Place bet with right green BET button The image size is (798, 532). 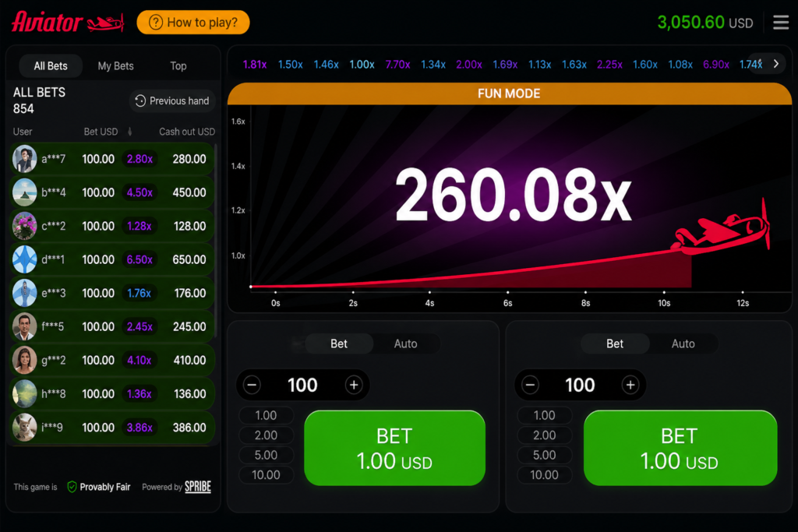coord(680,448)
